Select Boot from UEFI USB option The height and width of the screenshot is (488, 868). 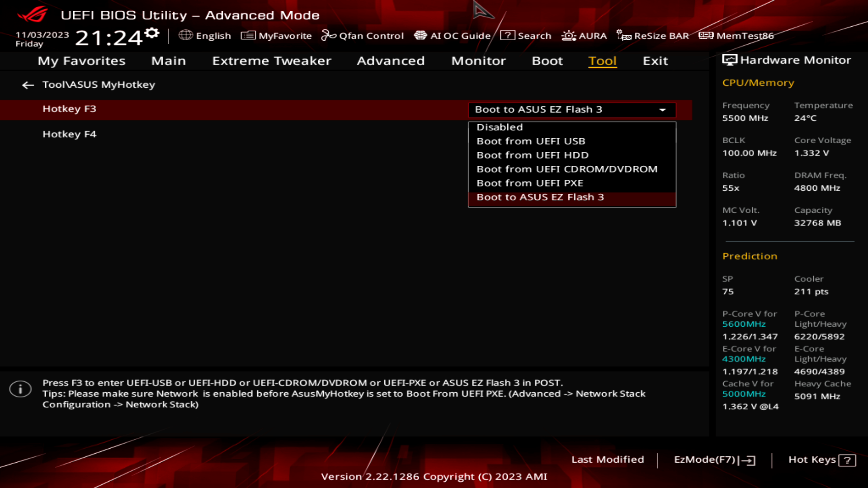531,141
